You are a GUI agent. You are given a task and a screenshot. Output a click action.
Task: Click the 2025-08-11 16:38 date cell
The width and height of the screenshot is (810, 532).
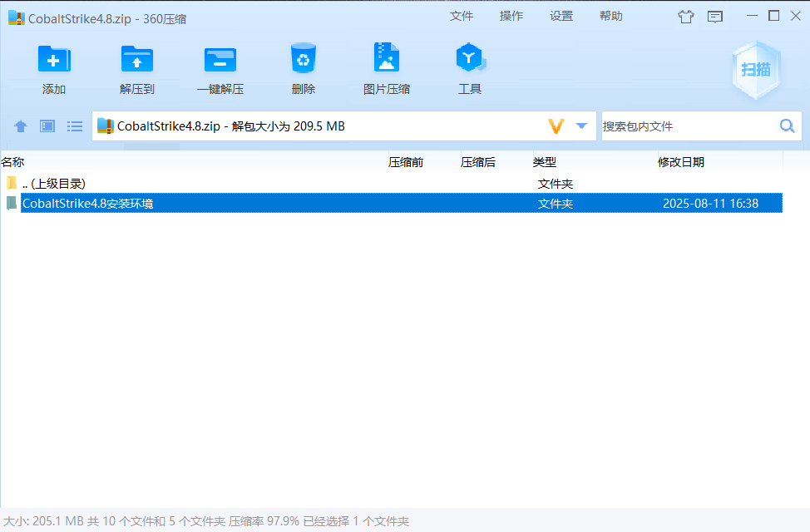[x=710, y=204]
